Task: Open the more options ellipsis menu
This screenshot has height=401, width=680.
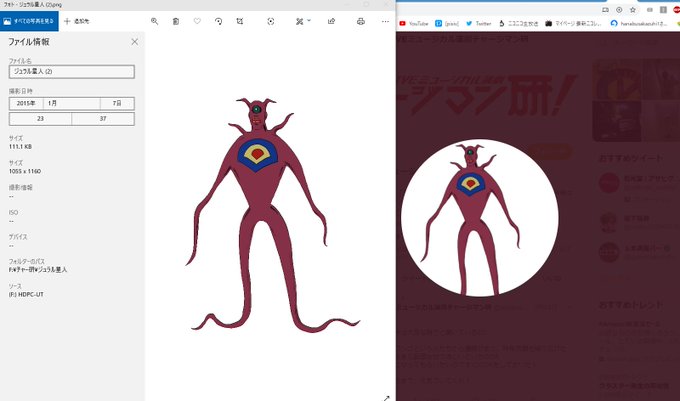Action: (x=385, y=21)
